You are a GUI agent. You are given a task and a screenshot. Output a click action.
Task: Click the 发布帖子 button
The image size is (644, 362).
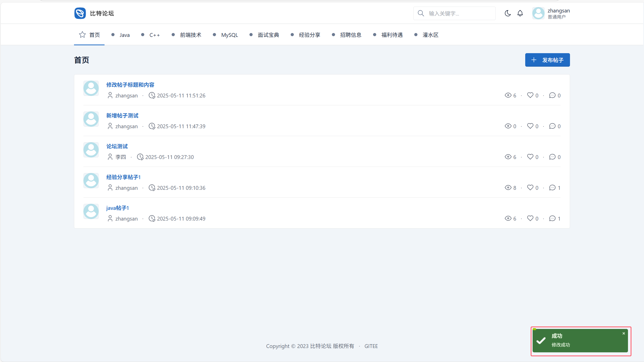(x=547, y=60)
